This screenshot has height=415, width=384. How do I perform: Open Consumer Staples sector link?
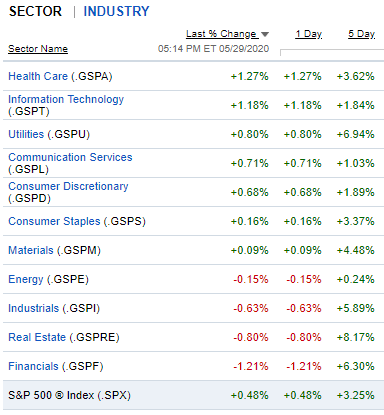tap(54, 221)
